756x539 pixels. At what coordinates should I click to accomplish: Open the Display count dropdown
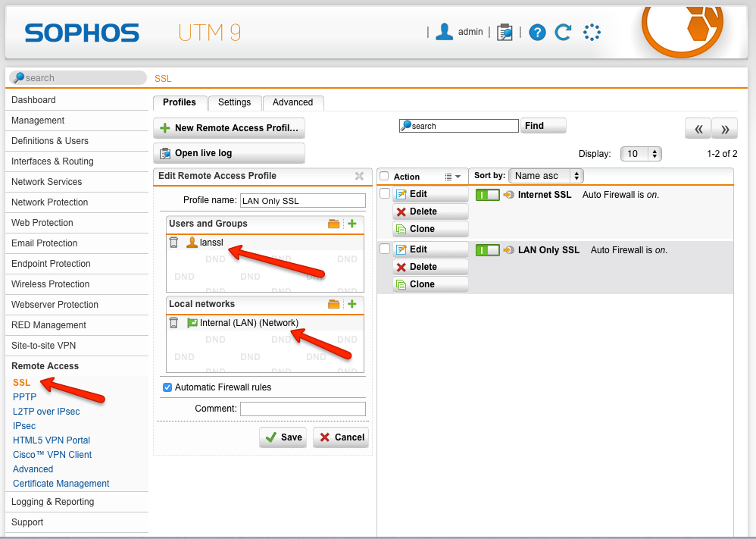641,154
